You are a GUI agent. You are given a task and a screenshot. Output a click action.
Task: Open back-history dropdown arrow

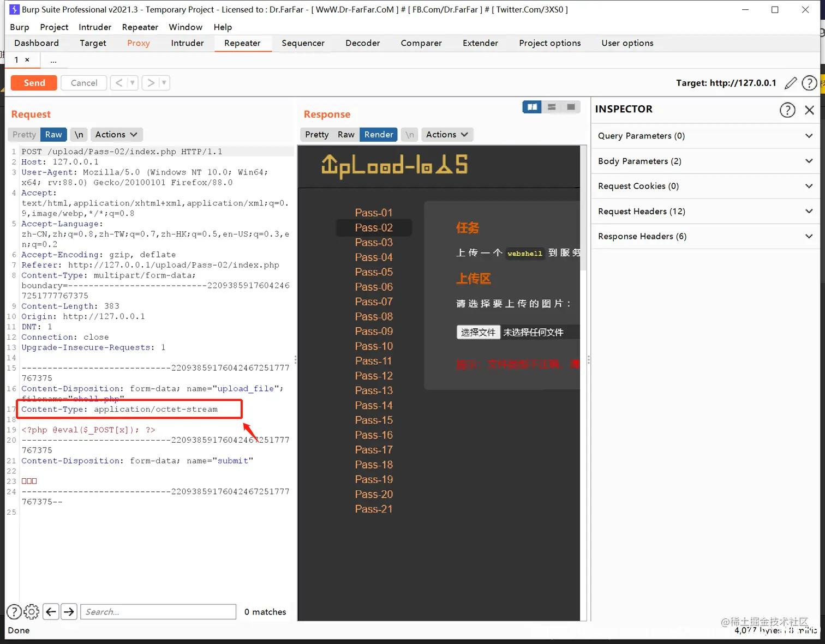coord(132,83)
